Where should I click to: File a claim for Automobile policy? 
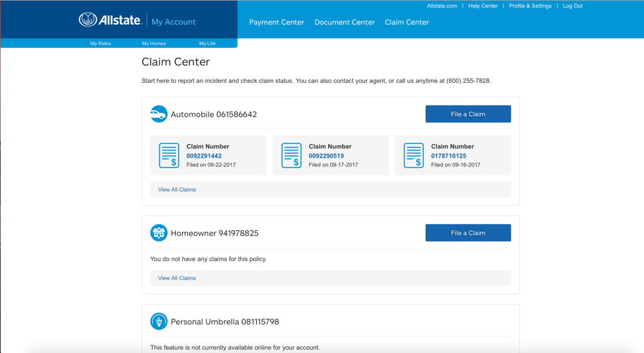pyautogui.click(x=468, y=114)
